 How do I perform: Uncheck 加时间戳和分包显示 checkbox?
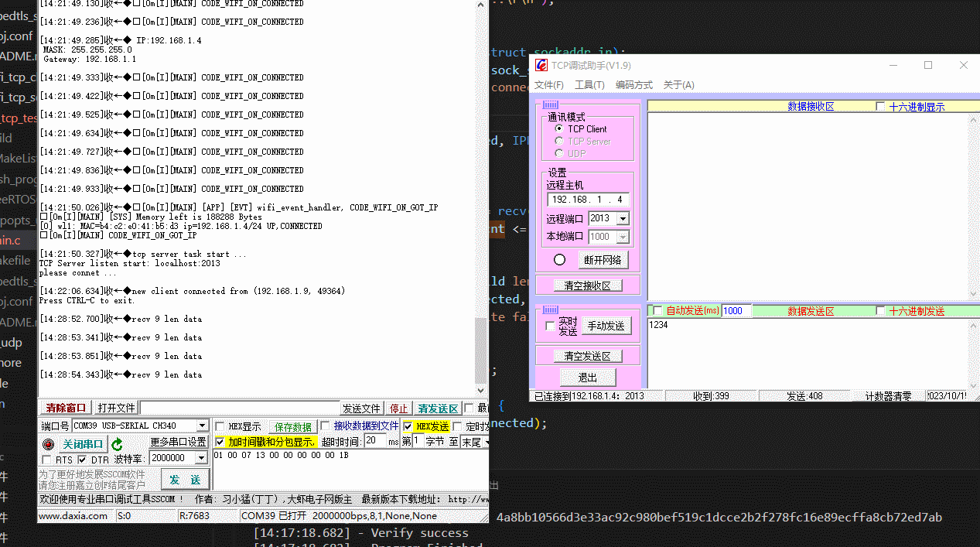click(220, 442)
